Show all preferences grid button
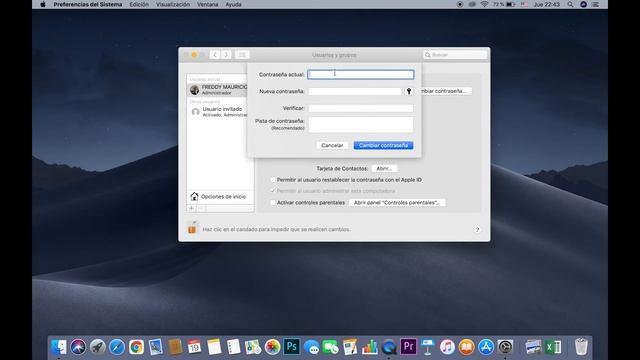Screen dimensions: 640x360 coord(242,55)
